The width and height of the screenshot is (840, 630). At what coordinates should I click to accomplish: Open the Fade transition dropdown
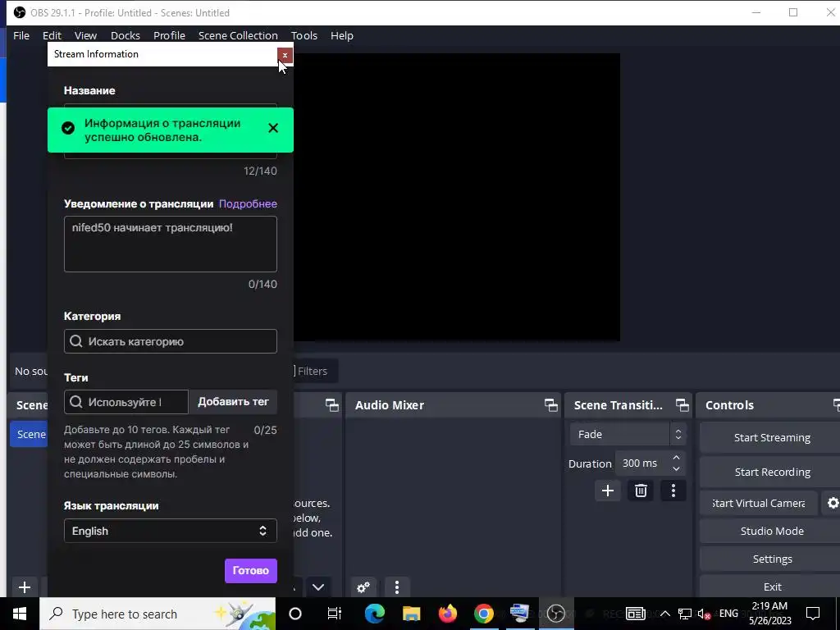click(628, 435)
